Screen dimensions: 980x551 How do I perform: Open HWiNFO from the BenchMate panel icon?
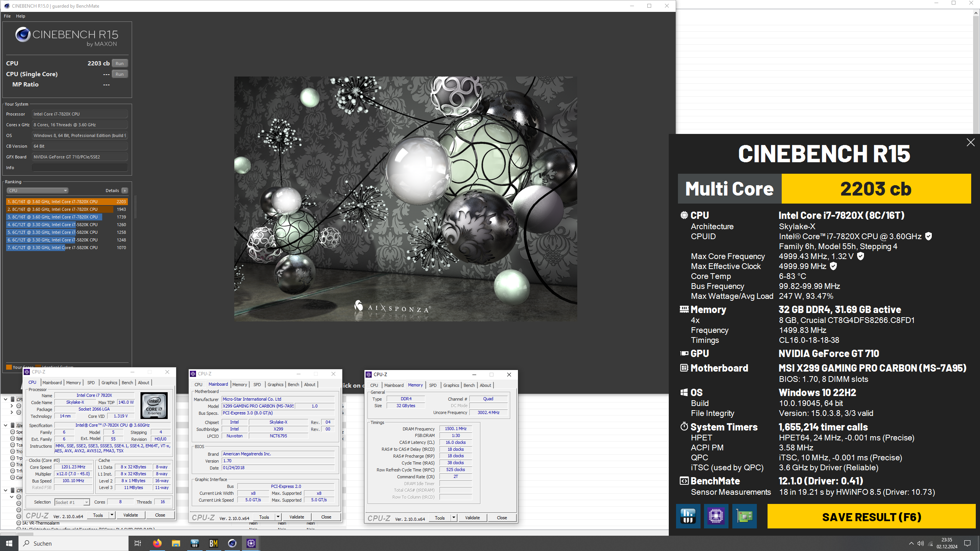tap(688, 516)
